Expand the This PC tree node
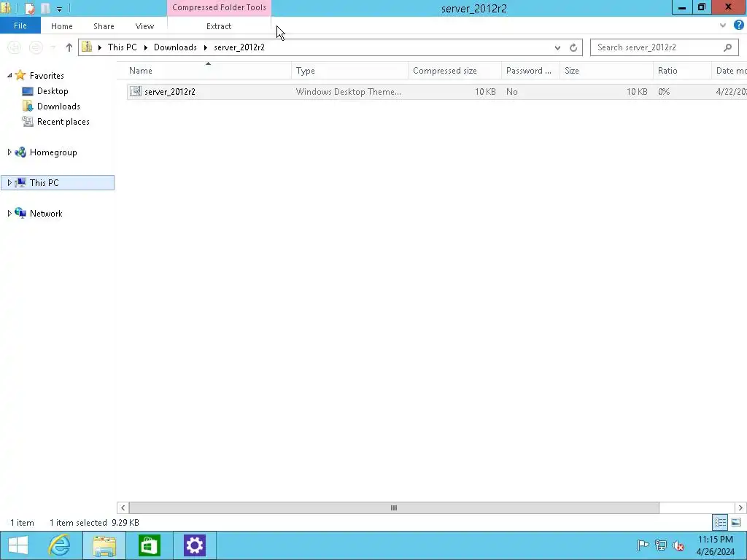747x560 pixels. point(9,183)
